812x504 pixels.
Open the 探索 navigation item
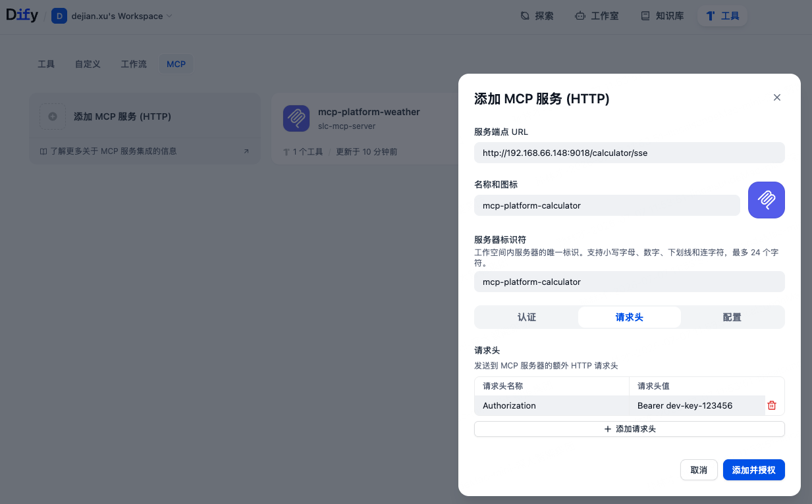pos(537,16)
